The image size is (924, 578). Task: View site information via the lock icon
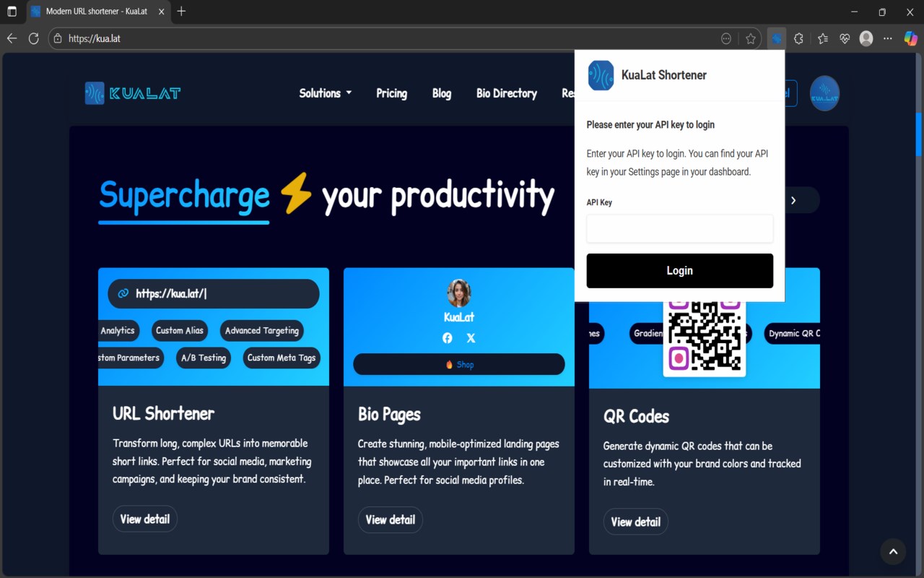coord(58,39)
